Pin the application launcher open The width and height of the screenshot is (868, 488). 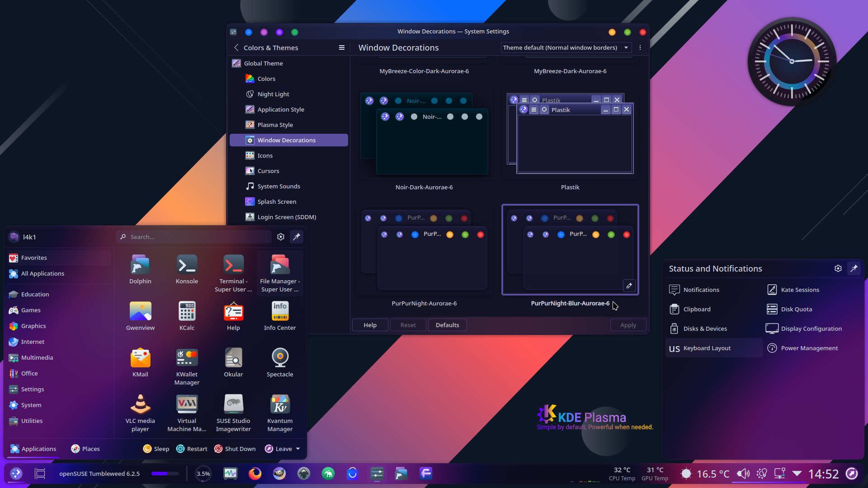point(297,237)
